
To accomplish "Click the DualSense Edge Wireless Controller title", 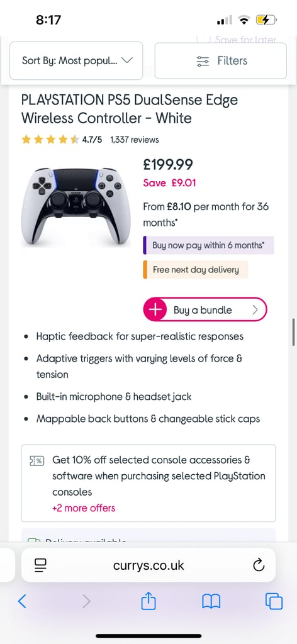I will pos(130,109).
